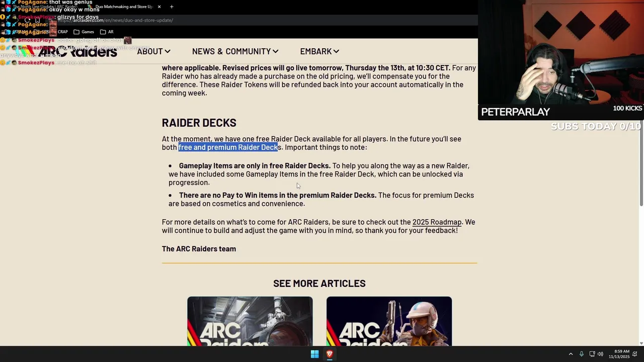Open the left ARC Raiders article thumbnail

point(250,321)
